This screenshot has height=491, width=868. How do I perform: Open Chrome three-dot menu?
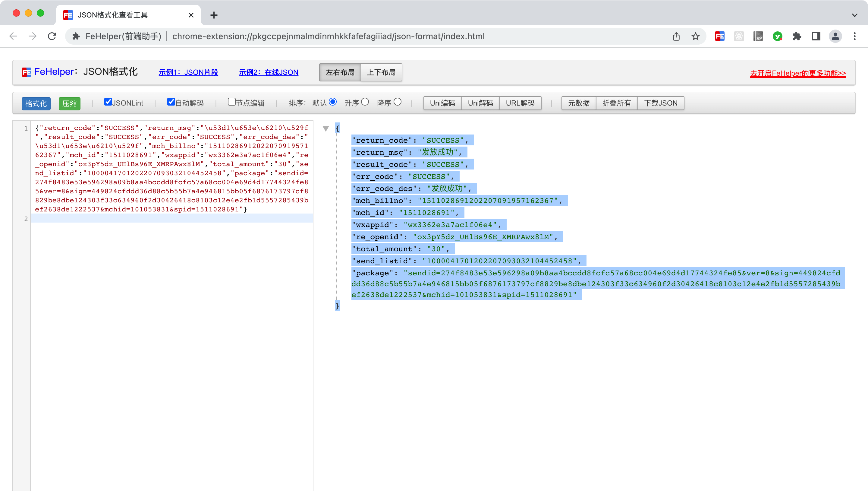(854, 36)
